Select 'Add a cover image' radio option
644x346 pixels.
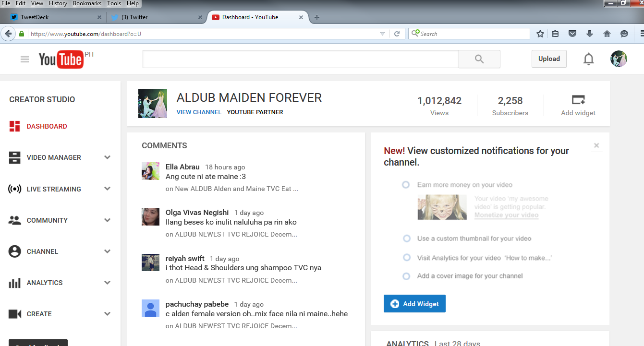406,276
